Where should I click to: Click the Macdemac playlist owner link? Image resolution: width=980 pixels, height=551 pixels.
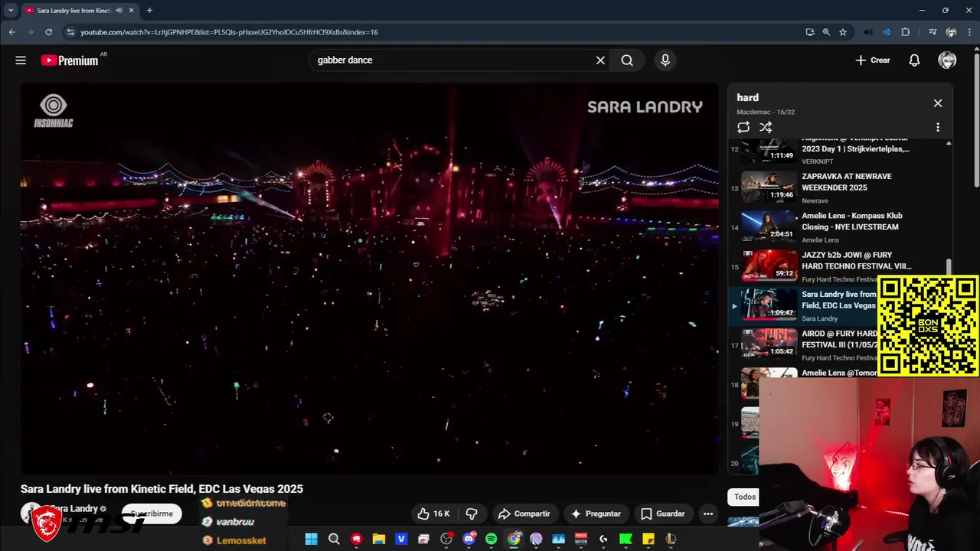(754, 112)
